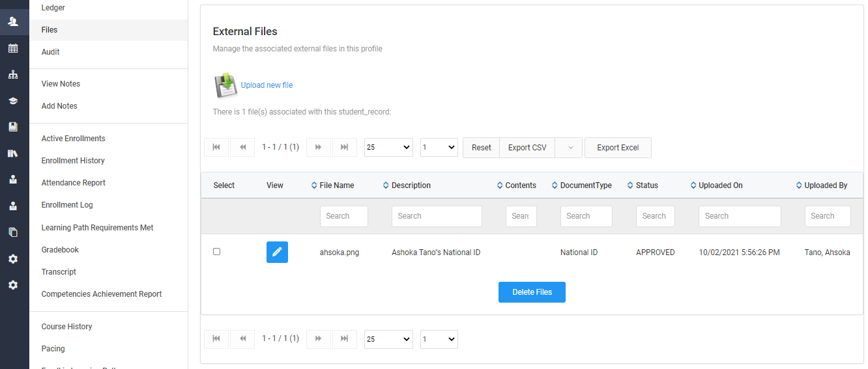Image resolution: width=868 pixels, height=369 pixels.
Task: Open the documents copy sidebar icon
Action: (13, 232)
